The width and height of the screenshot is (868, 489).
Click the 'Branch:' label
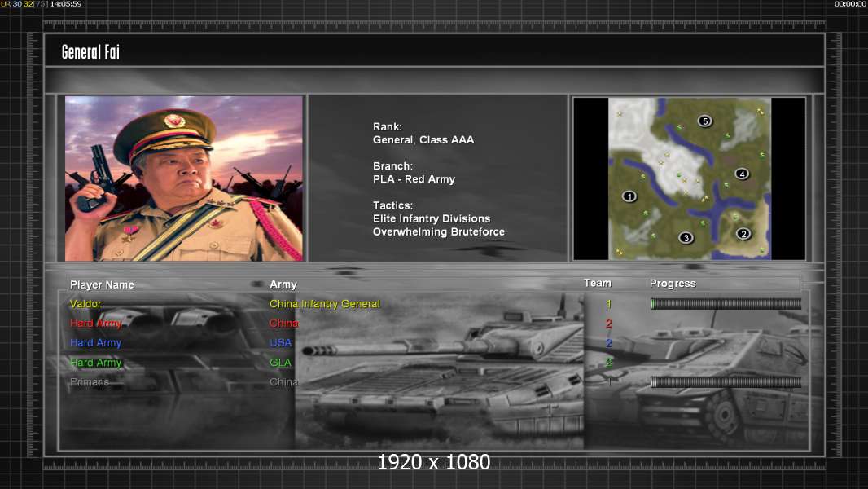click(x=392, y=166)
